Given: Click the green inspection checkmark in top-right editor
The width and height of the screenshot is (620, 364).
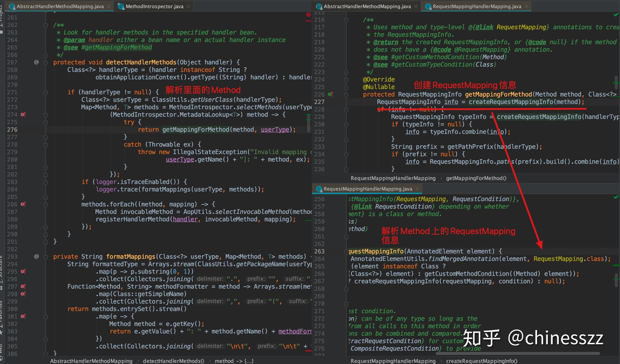Looking at the screenshot, I should tap(616, 15).
